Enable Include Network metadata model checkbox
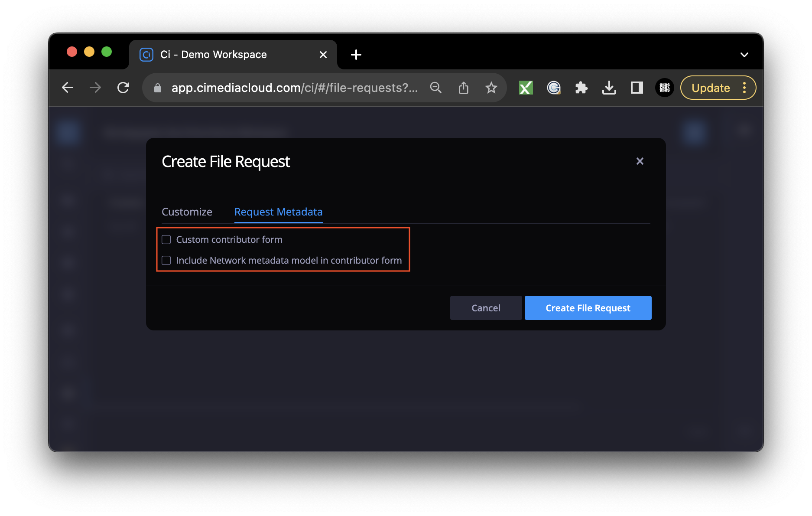812x516 pixels. coord(166,260)
